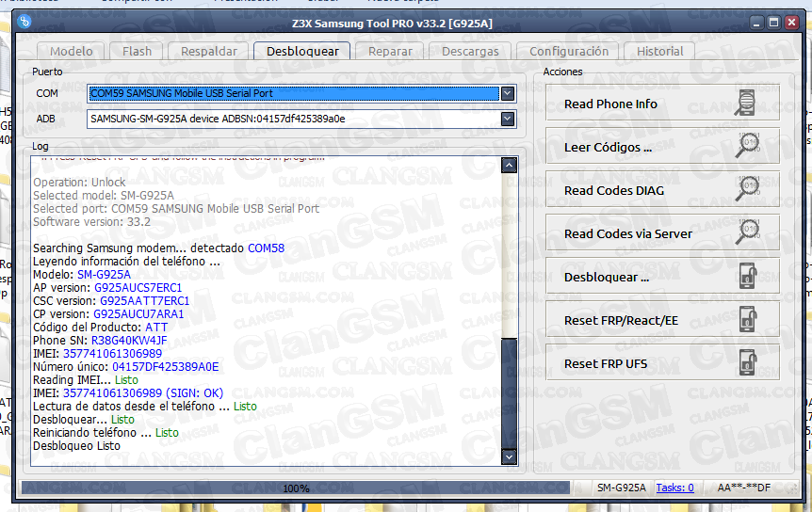Click the log scrollbar down arrow

(x=509, y=456)
